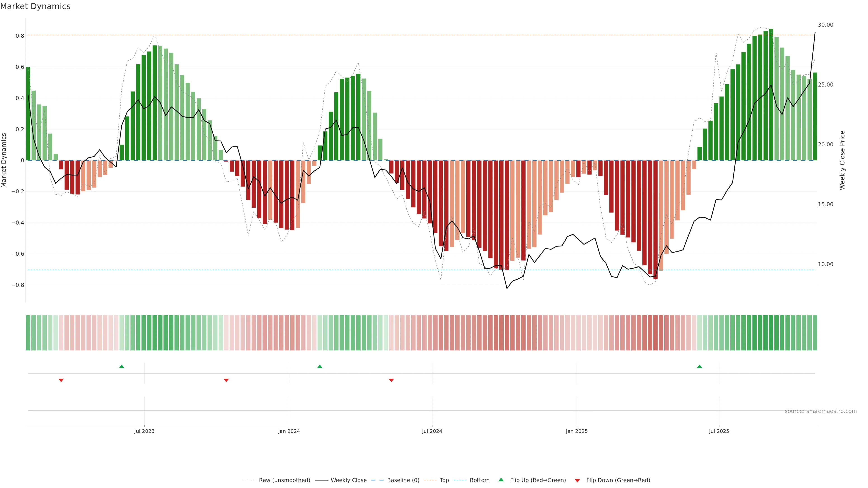Click the red flip-down triangle before Jul 2024
Screen dimensions: 868x488
pos(391,380)
